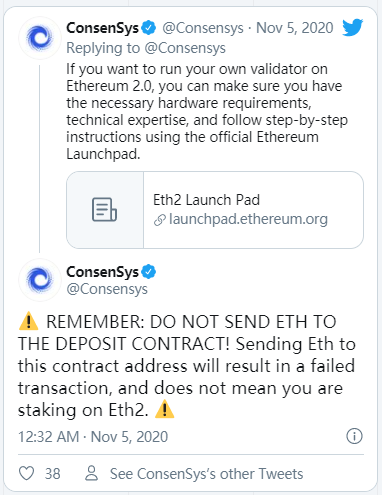Click the person profile icon
The image size is (382, 495).
coord(91,473)
